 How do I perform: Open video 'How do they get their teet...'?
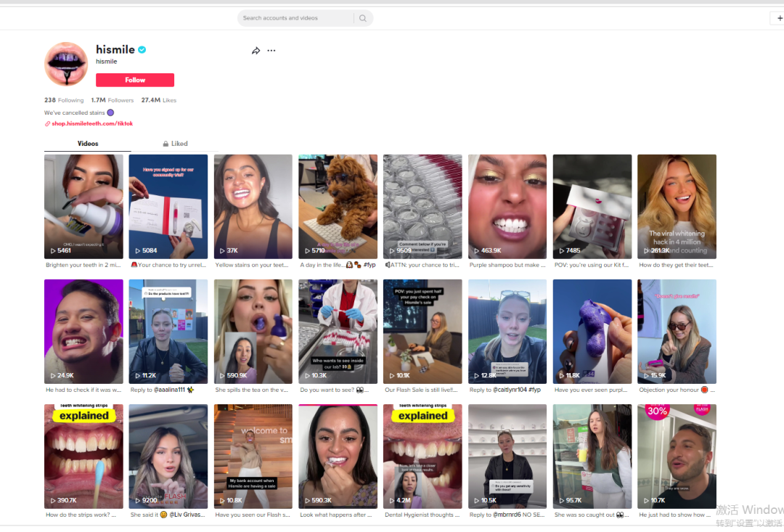pyautogui.click(x=677, y=207)
